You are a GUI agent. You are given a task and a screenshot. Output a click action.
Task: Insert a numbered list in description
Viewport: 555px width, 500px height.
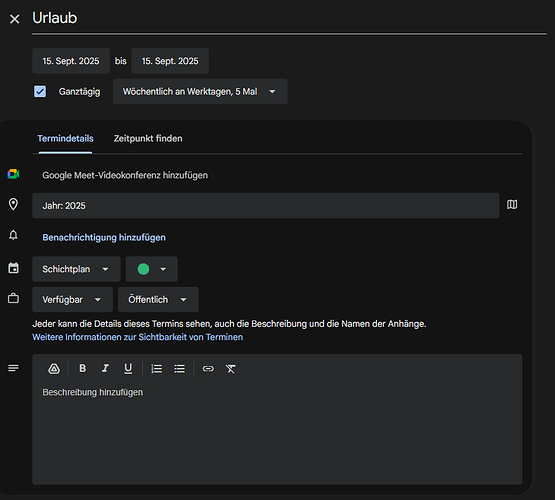point(156,369)
